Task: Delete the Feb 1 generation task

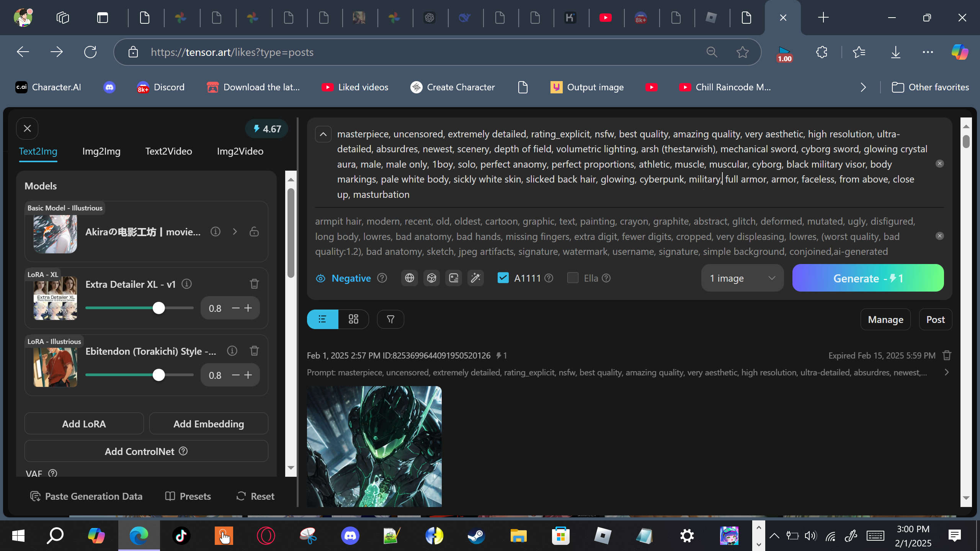Action: 947,355
